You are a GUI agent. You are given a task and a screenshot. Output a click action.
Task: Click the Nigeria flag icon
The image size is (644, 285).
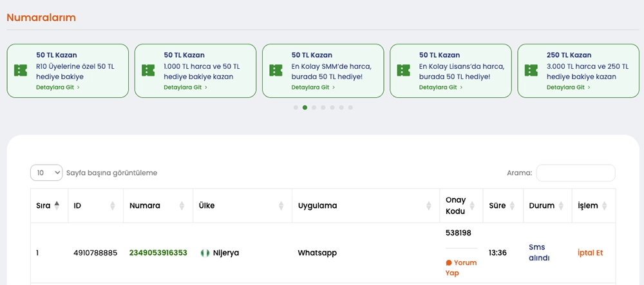tap(205, 253)
